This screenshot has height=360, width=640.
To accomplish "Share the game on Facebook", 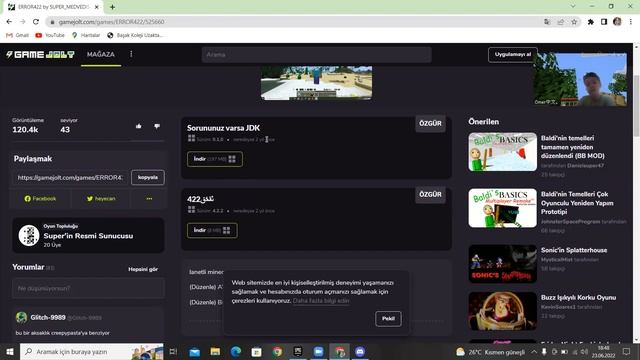I will point(40,199).
